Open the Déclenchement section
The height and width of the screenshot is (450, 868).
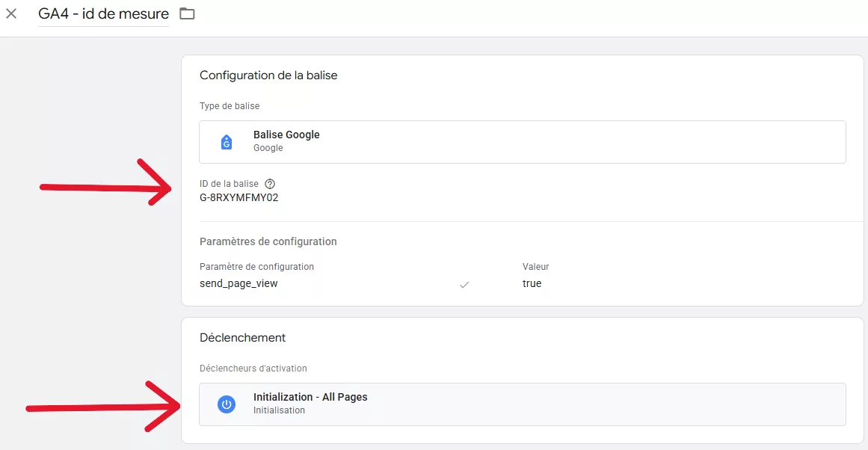(x=242, y=337)
